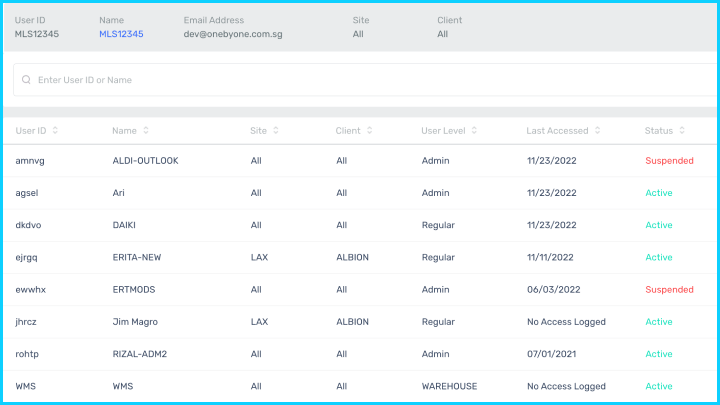720x405 pixels.
Task: Click Active status for agsel user
Action: point(659,193)
